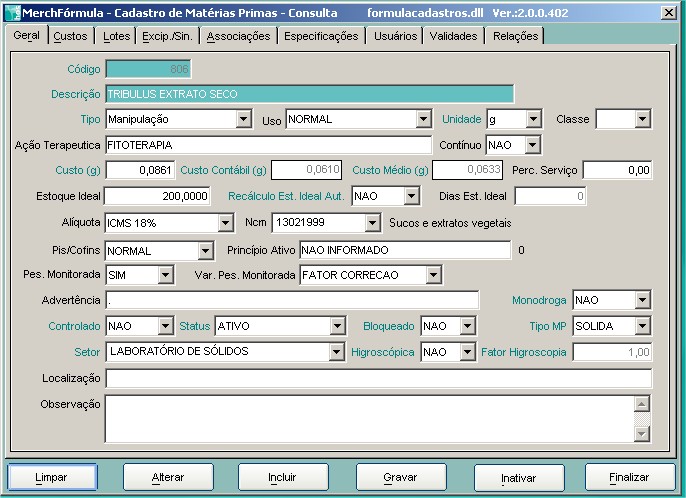Click the MerchFórmula title bar app icon
686x498 pixels.
tap(12, 11)
